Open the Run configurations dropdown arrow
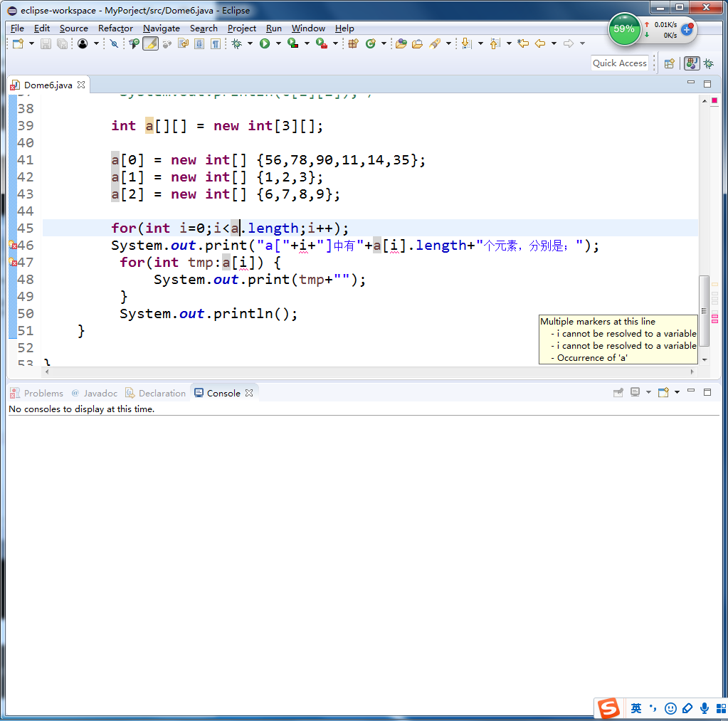The image size is (728, 721). click(x=278, y=43)
